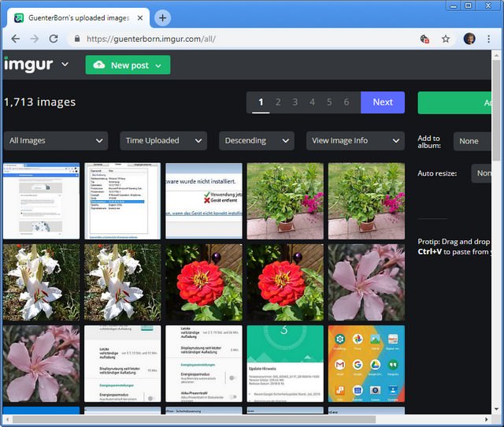Click the green New post button
This screenshot has height=427, width=504.
(128, 65)
